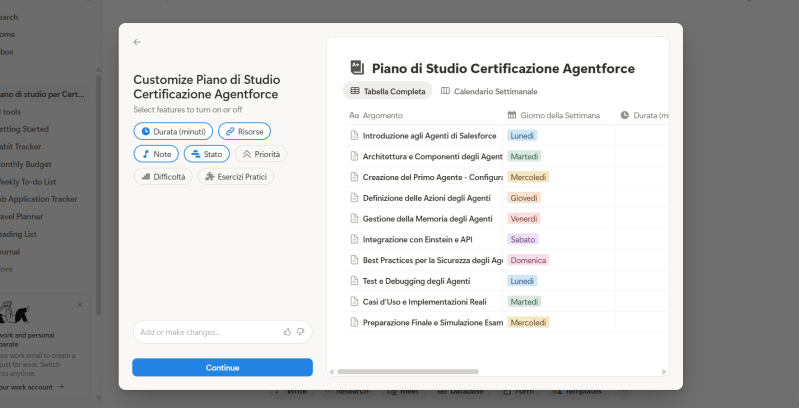799x408 pixels.
Task: Select the Tabella Completa tab
Action: tap(388, 91)
